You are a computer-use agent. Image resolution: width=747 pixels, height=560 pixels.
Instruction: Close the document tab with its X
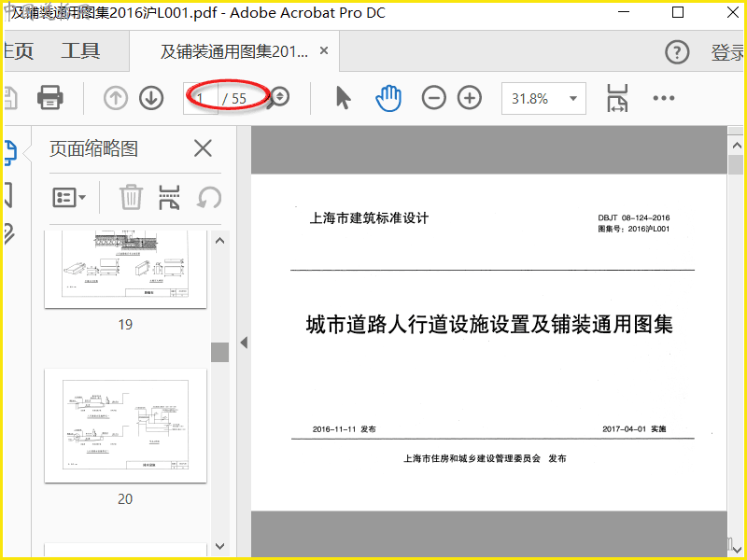(324, 50)
